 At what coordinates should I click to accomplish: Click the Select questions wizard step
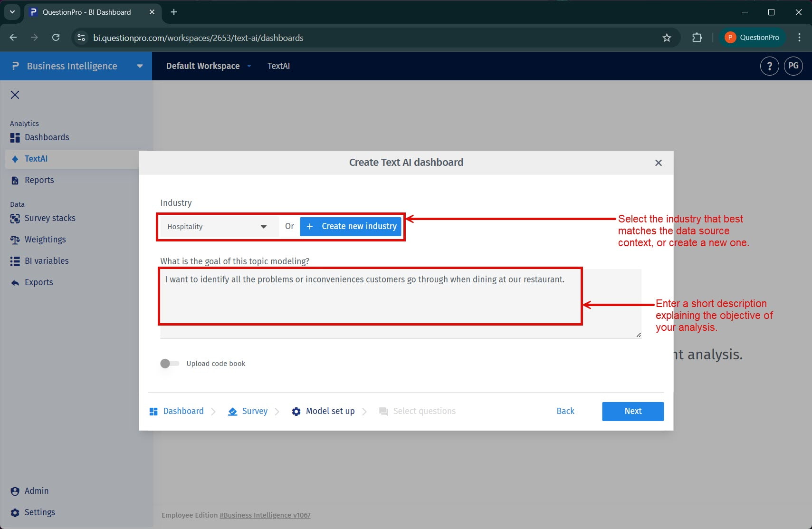click(424, 411)
